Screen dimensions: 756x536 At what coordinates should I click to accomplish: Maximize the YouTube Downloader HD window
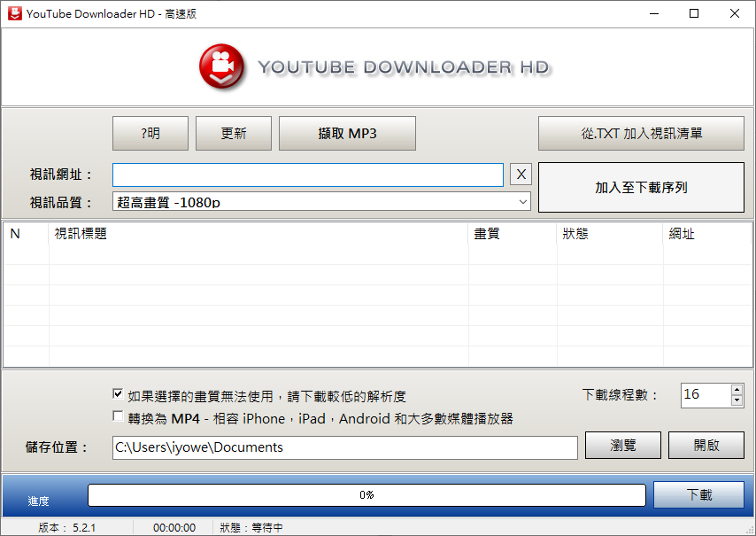point(694,13)
